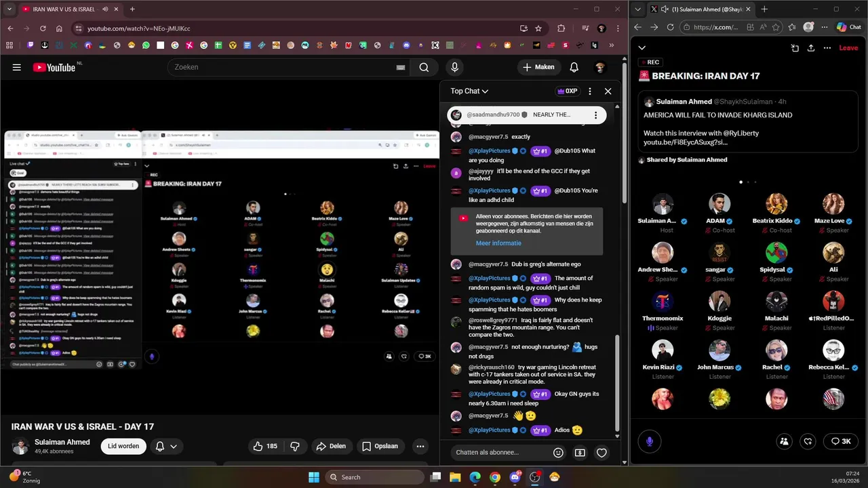The height and width of the screenshot is (488, 868).
Task: Mute the YouTube tab audio icon
Action: point(106,9)
